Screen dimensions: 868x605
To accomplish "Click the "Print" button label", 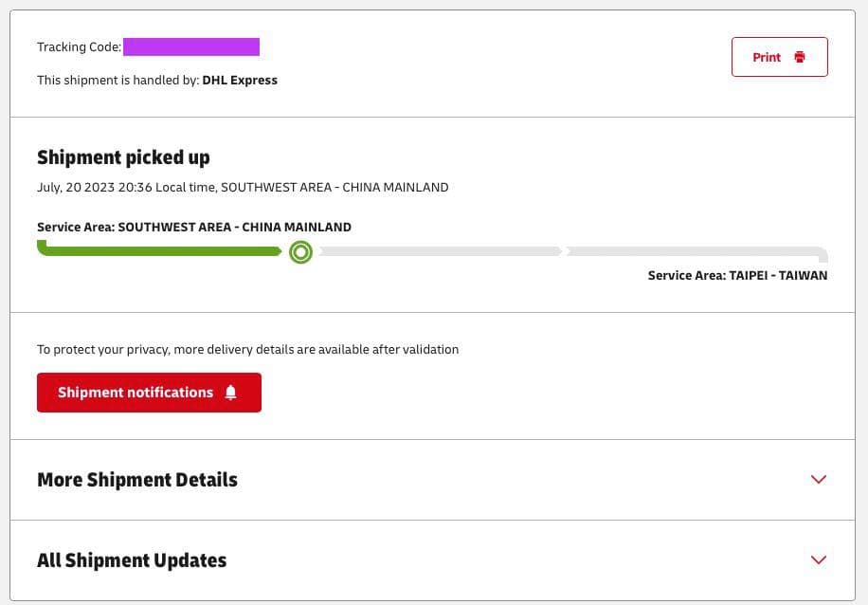I will click(767, 57).
